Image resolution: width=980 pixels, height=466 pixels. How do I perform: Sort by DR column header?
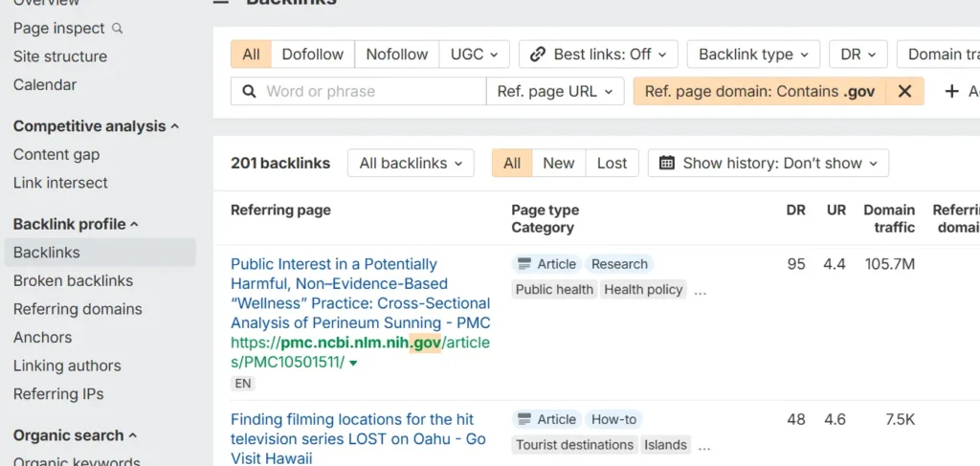click(x=795, y=211)
